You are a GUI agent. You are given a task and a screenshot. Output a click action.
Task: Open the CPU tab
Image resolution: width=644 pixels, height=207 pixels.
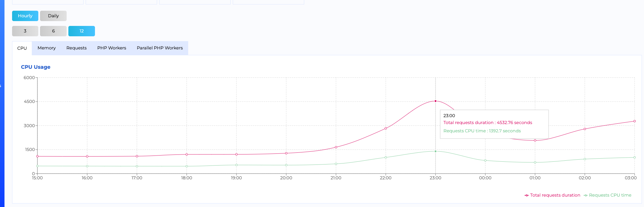point(22,48)
